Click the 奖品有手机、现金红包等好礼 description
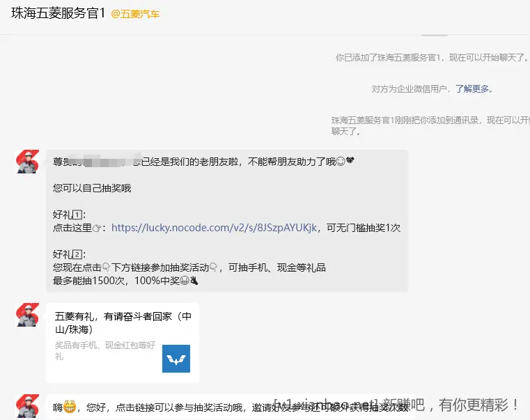 105,350
